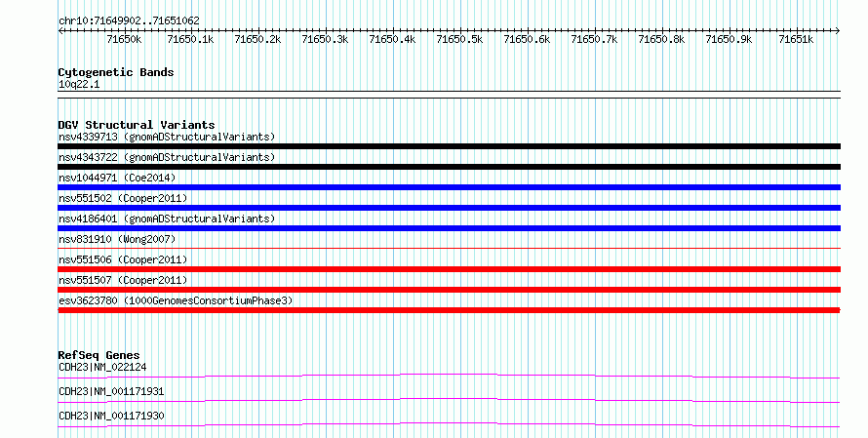
Task: Select the 10q22.1 band label
Action: (x=79, y=85)
